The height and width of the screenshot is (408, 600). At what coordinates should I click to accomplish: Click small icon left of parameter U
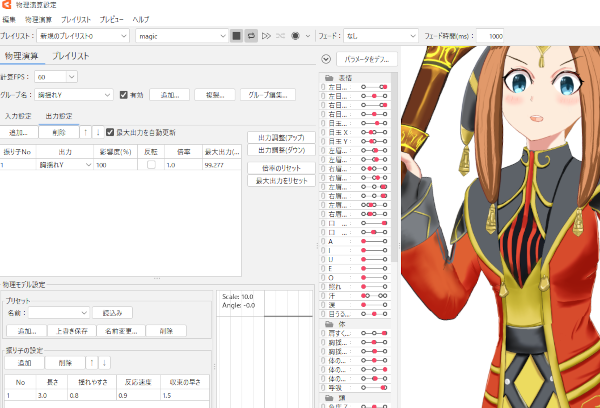click(x=323, y=259)
